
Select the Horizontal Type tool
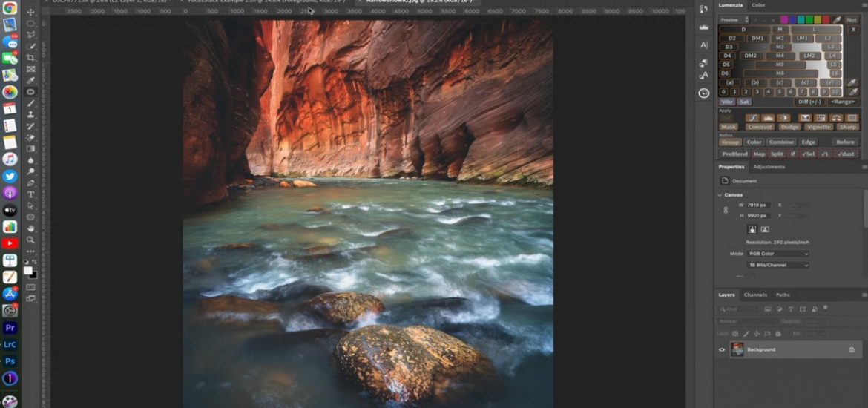[30, 194]
